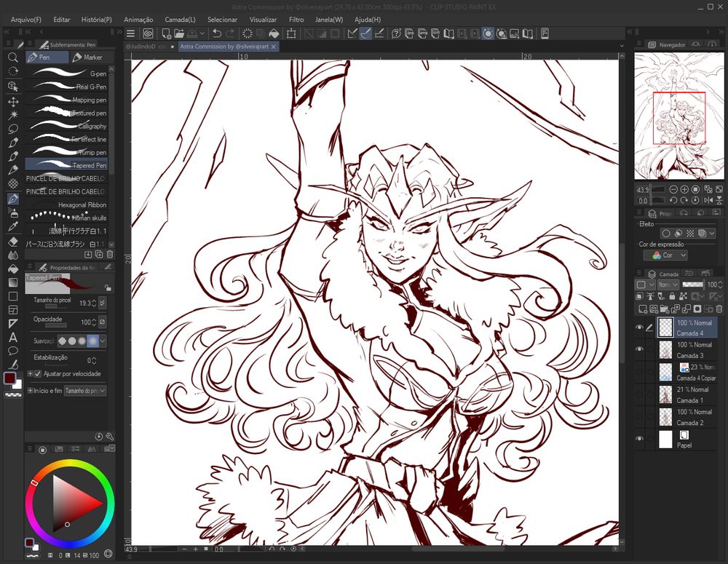
Task: Click the Clear outside selection sparkle icon
Action: [247, 33]
